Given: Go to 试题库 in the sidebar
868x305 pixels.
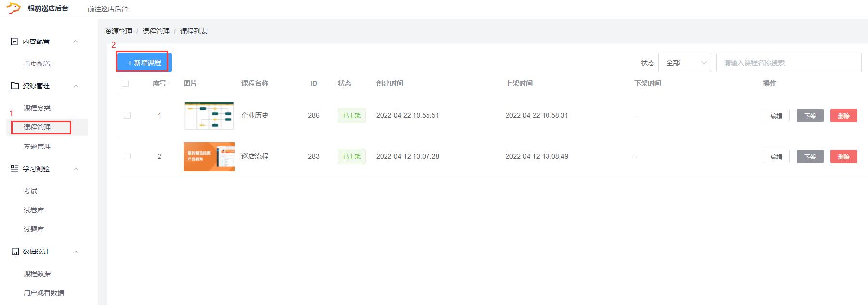Looking at the screenshot, I should click(x=34, y=229).
